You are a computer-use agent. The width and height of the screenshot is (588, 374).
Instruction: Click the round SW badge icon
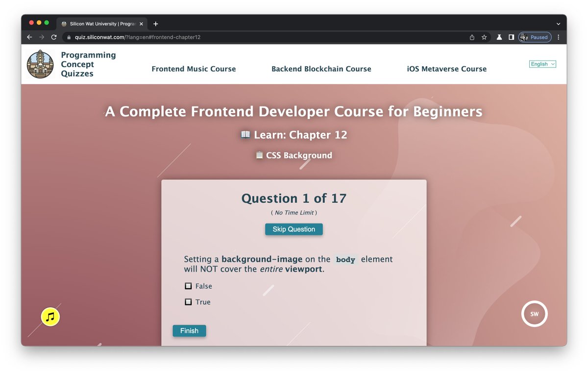[534, 314]
